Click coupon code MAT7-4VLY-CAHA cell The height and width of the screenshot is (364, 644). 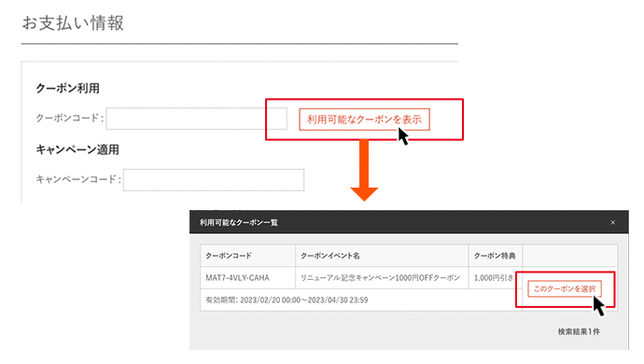tap(247, 278)
